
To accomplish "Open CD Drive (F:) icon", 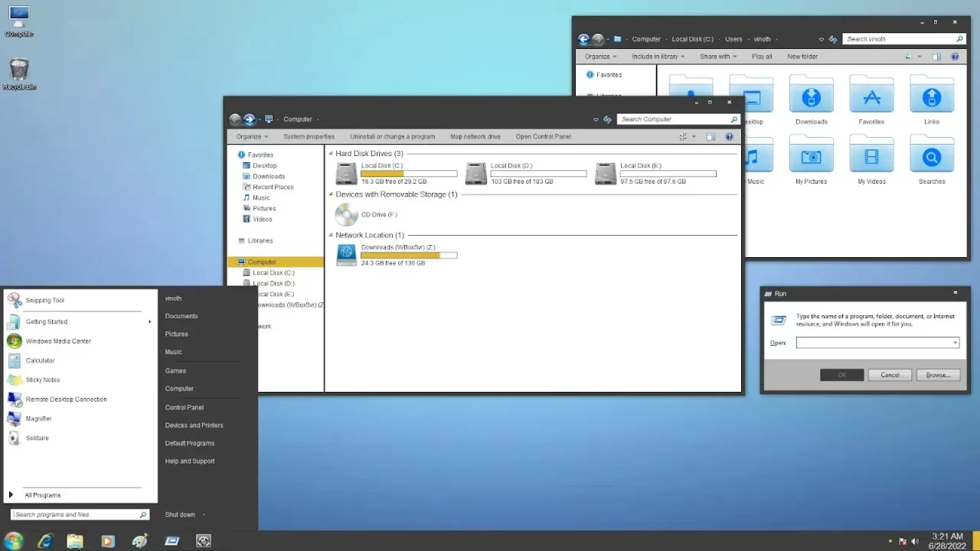I will (346, 214).
